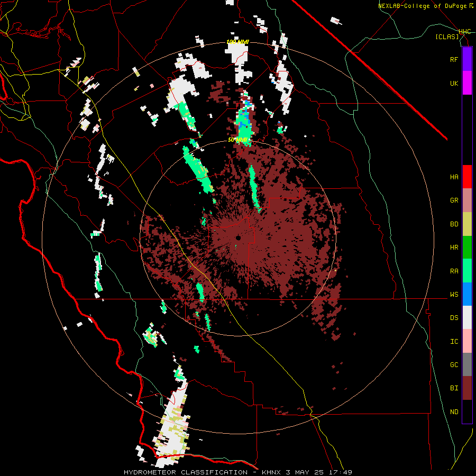The height and width of the screenshot is (476, 476).
Task: Click the 17:49 timestamp in the caption
Action: pyautogui.click(x=342, y=472)
